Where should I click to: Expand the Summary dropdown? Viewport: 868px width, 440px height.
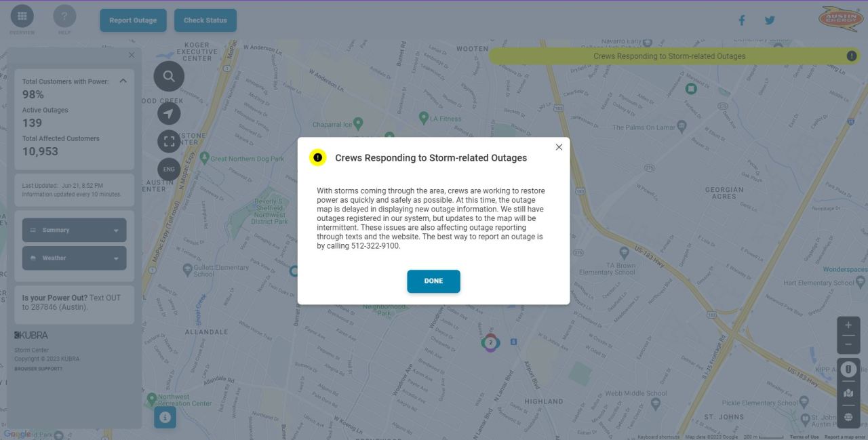[74, 230]
